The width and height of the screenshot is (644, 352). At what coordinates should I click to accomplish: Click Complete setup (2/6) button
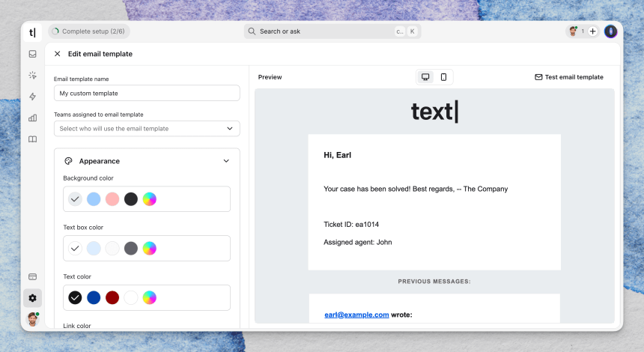tap(88, 31)
